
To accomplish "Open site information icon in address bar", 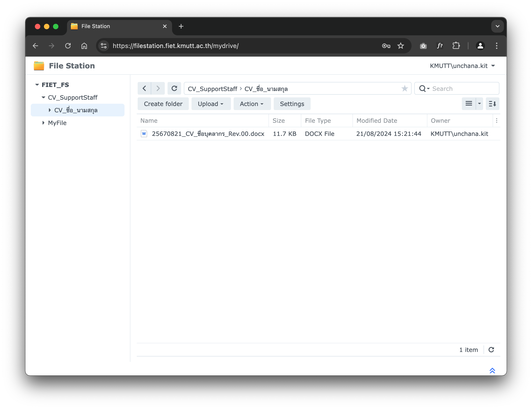I will pyautogui.click(x=104, y=46).
